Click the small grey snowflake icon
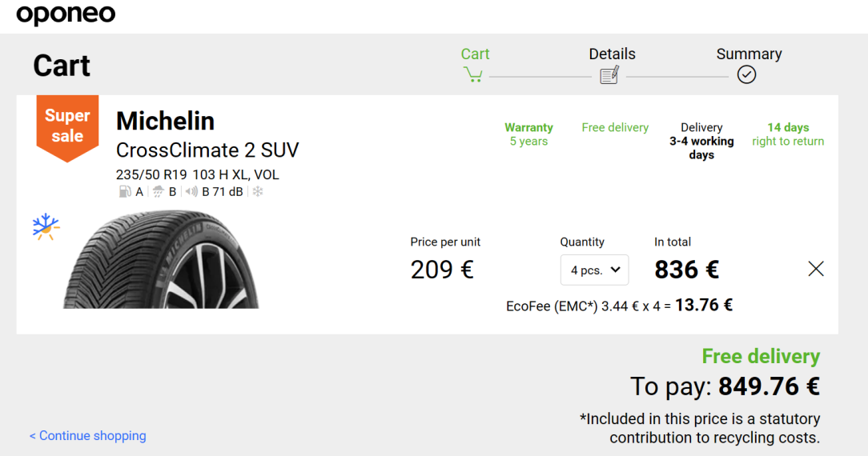 (x=257, y=192)
